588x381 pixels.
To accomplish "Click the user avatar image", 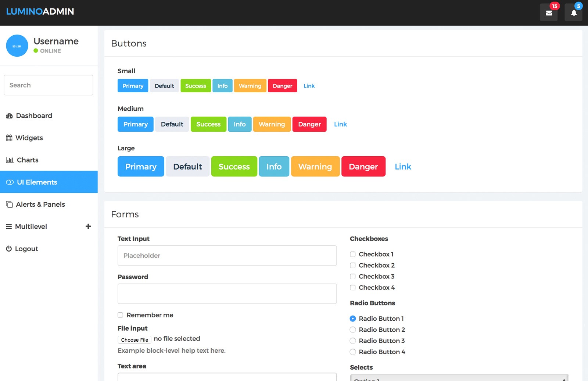I will click(x=17, y=46).
